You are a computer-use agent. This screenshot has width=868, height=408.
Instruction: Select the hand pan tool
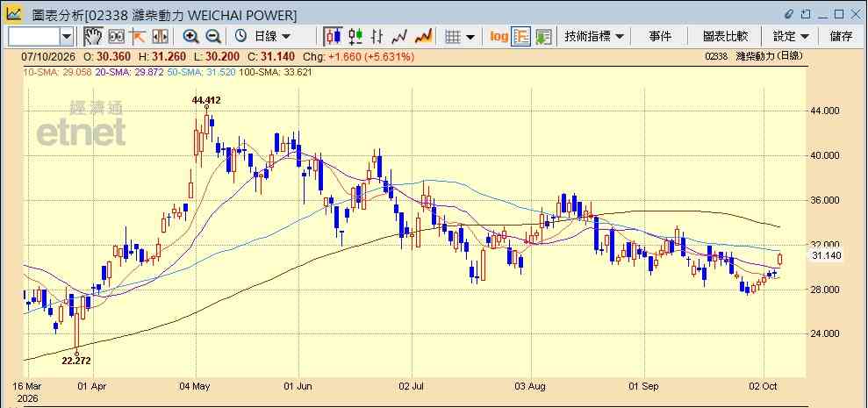pos(94,37)
